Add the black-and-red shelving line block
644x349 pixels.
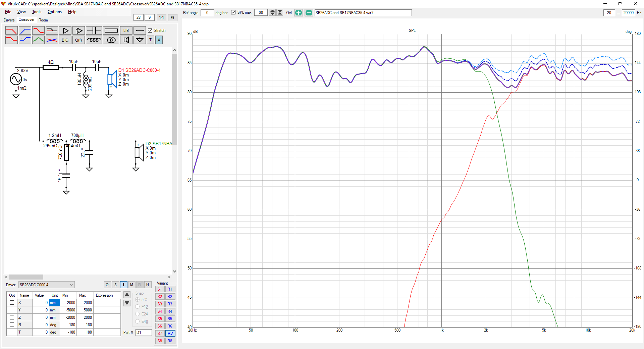[52, 31]
